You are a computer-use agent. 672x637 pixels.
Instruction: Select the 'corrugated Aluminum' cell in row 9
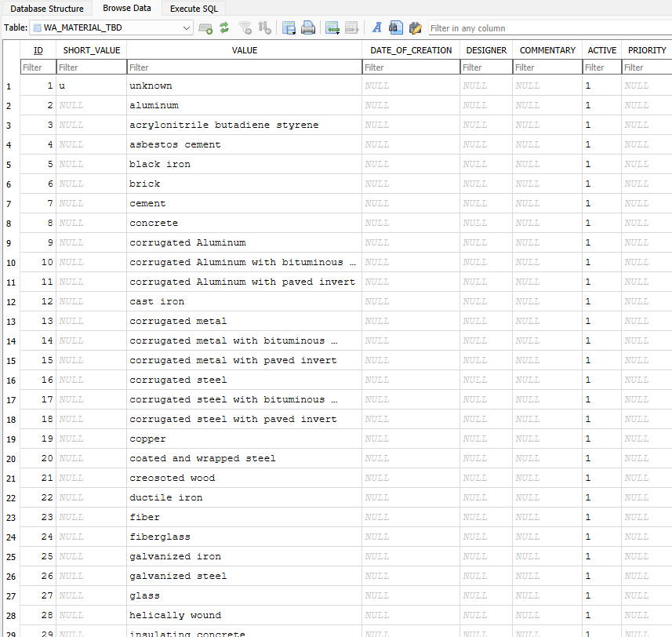pos(245,242)
